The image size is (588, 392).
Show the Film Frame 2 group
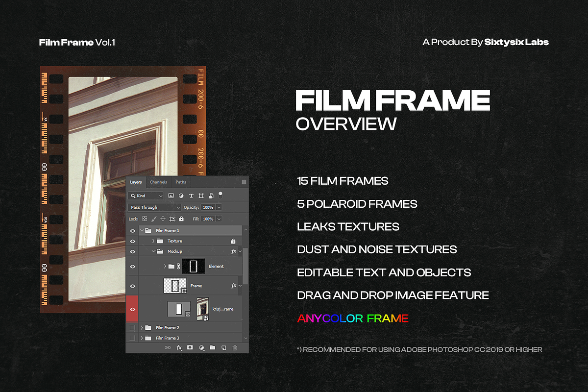pos(132,327)
